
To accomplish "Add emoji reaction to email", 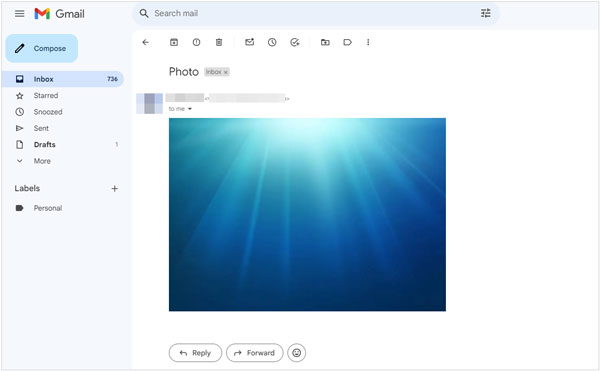I will tap(297, 353).
